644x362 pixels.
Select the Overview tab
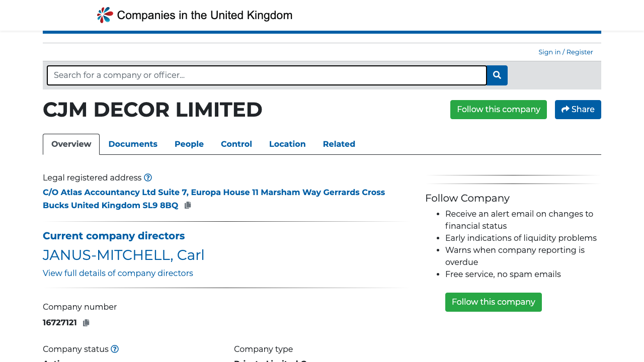click(x=71, y=144)
